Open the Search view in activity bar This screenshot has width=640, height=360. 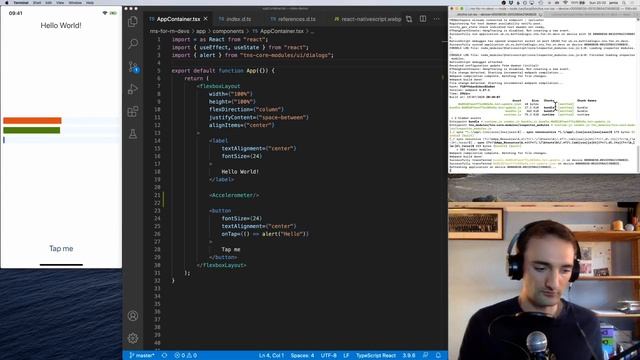tap(133, 44)
